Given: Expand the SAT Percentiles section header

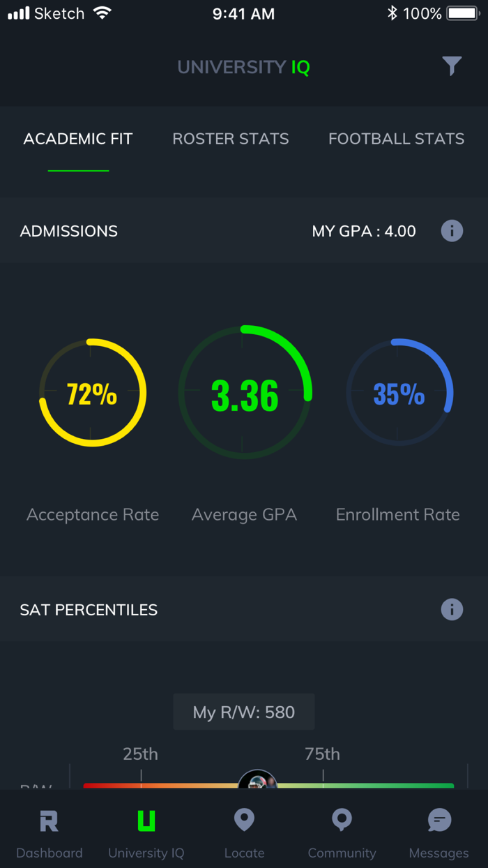Looking at the screenshot, I should 89,609.
